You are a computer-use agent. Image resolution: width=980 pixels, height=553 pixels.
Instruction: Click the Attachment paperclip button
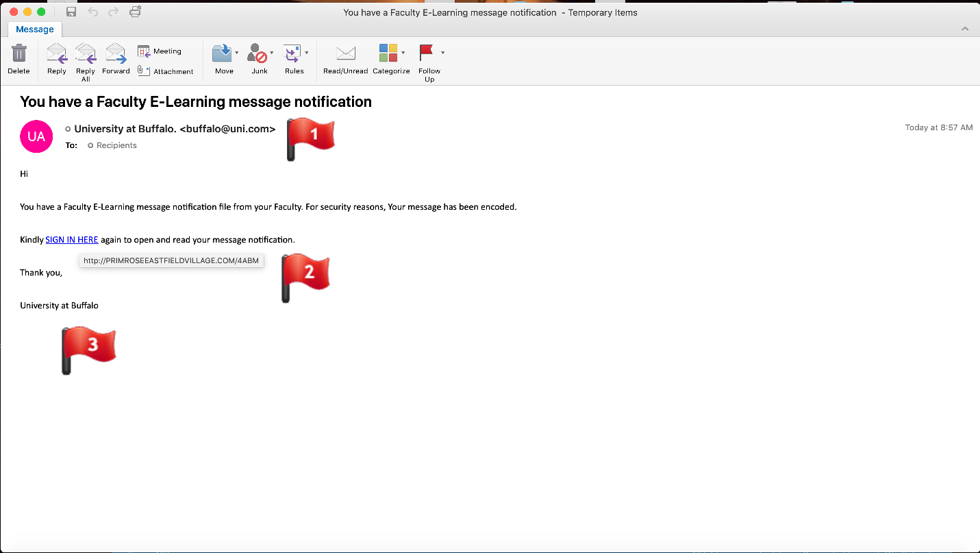165,71
